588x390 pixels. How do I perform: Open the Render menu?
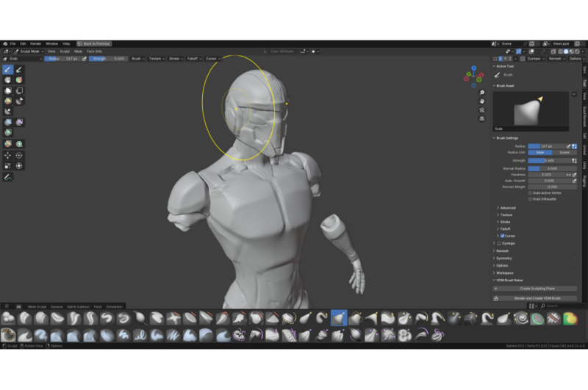[x=35, y=43]
